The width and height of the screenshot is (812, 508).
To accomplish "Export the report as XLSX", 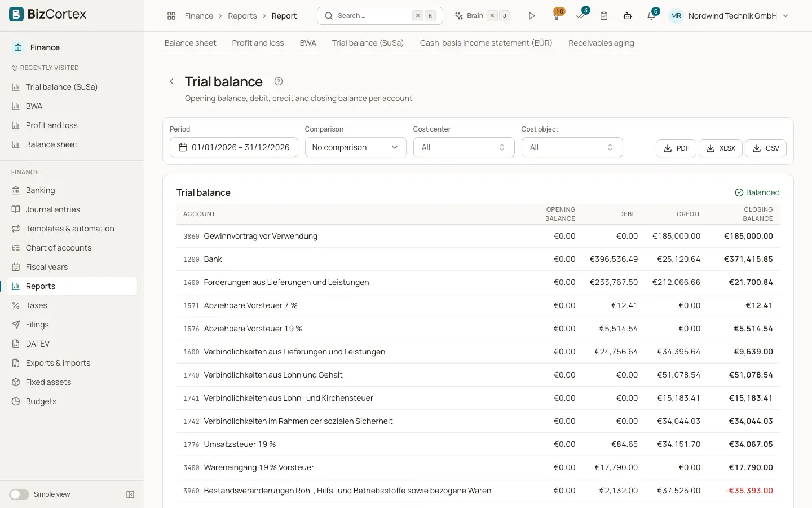I will pyautogui.click(x=720, y=148).
